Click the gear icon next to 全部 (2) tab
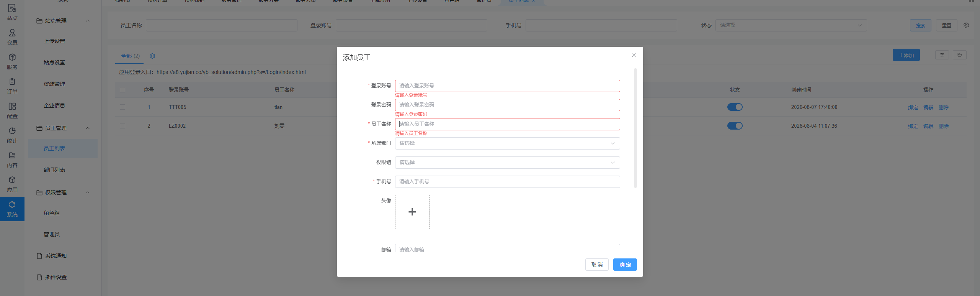The height and width of the screenshot is (296, 980). [152, 56]
